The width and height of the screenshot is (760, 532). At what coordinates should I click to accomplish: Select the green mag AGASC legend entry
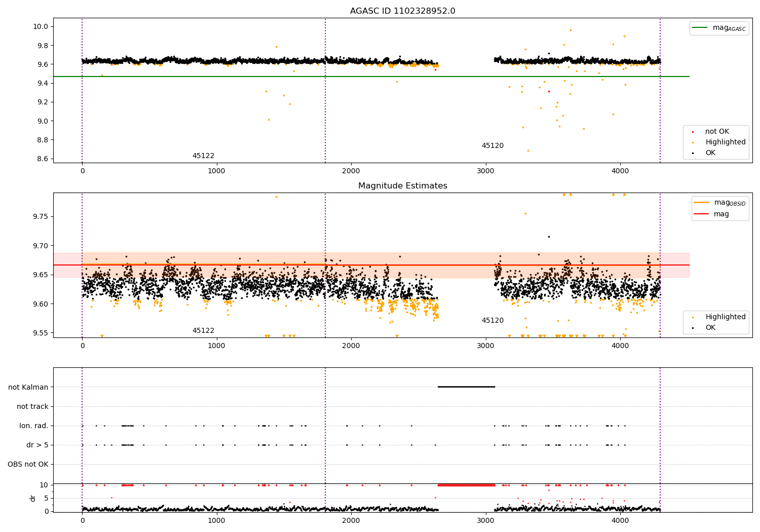[x=719, y=28]
